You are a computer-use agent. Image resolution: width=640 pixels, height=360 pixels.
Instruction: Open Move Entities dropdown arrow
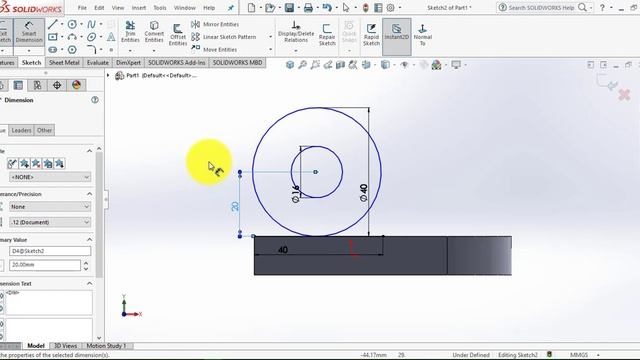click(x=270, y=49)
